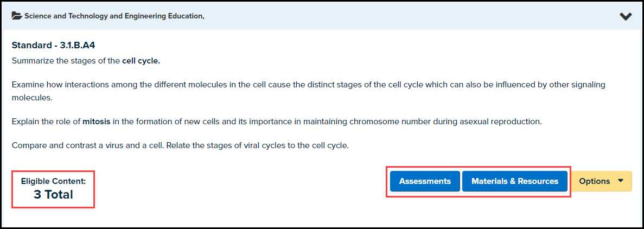Open the Assessments button

[x=425, y=181]
